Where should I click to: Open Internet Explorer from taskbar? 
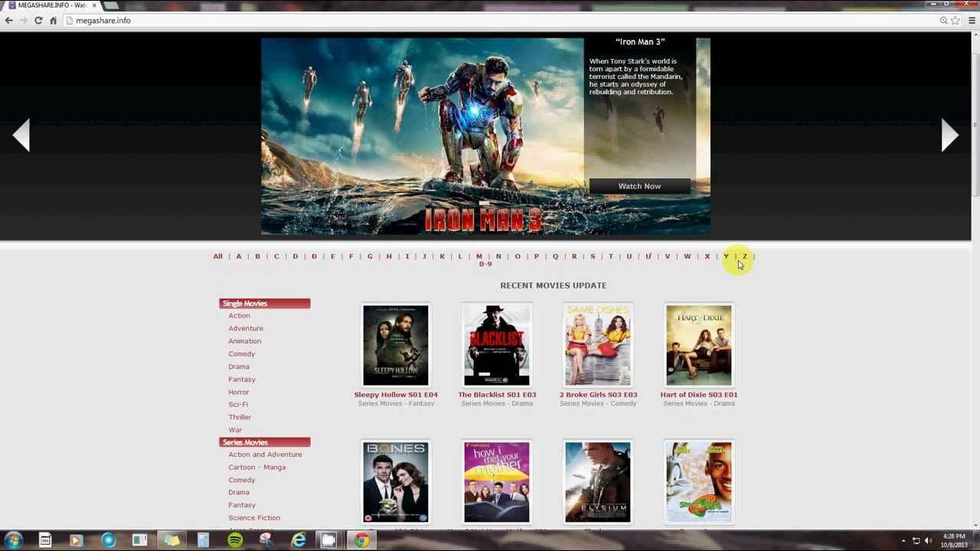click(299, 541)
